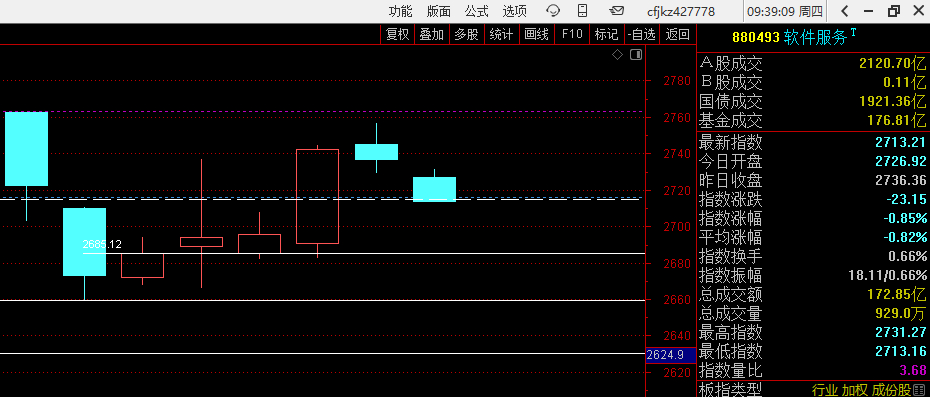
Task: Open the 复权 adjustment dropdown
Action: [x=397, y=34]
